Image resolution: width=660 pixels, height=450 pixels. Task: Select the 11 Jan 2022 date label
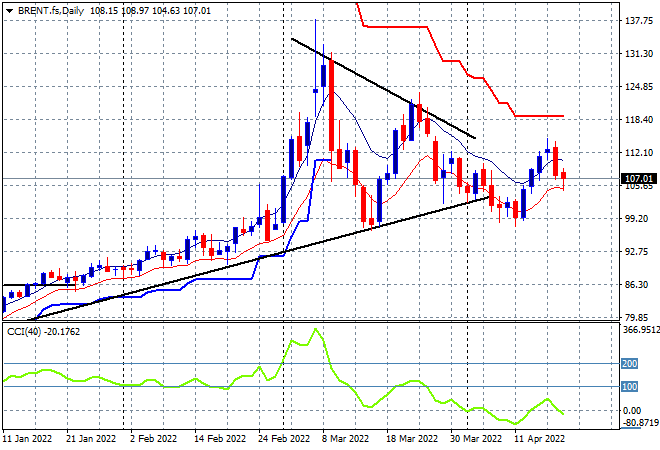(x=27, y=439)
